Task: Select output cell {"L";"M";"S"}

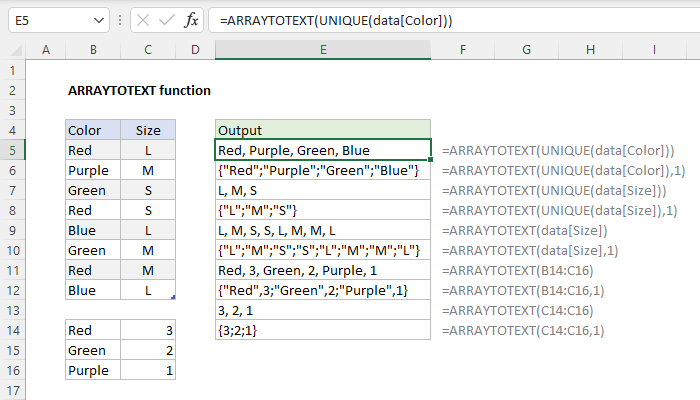Action: pyautogui.click(x=323, y=210)
